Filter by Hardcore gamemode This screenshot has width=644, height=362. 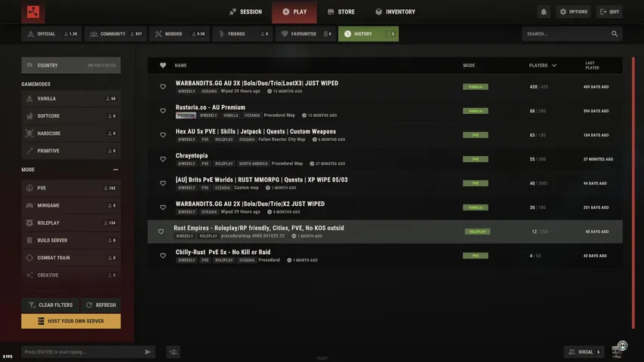click(71, 133)
